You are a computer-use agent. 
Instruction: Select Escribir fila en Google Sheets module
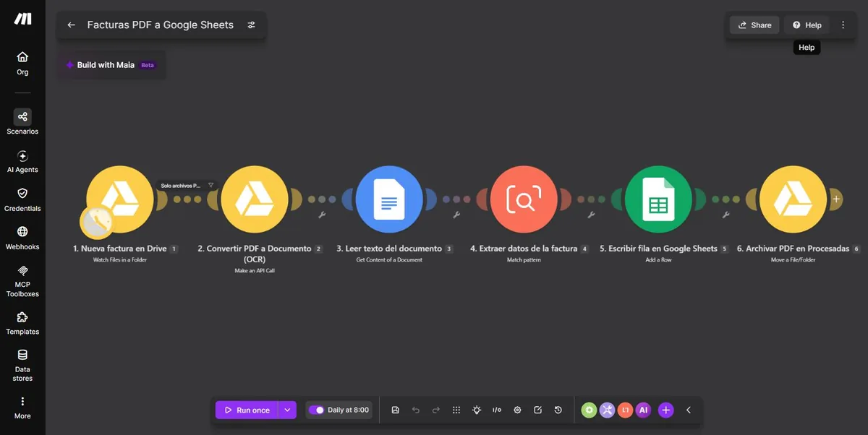[x=658, y=199]
